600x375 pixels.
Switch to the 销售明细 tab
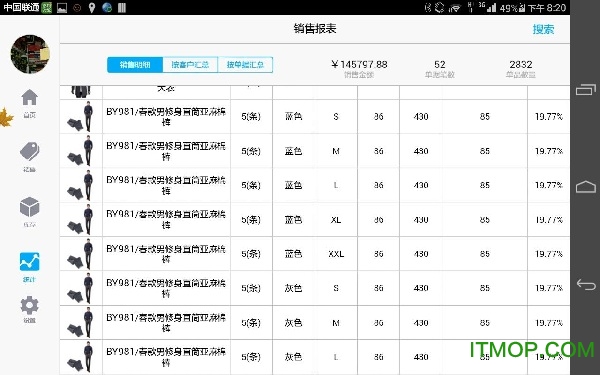(135, 65)
